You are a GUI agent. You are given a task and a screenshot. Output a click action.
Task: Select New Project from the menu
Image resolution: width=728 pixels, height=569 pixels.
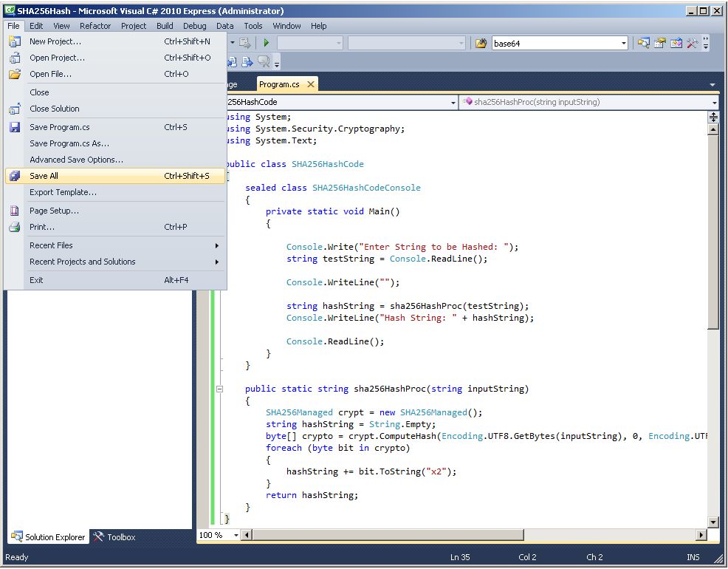click(x=55, y=41)
